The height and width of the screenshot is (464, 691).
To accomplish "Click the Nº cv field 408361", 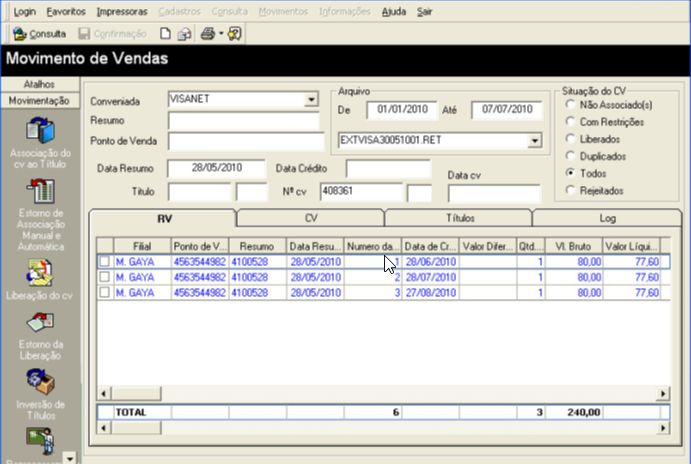I will [361, 192].
